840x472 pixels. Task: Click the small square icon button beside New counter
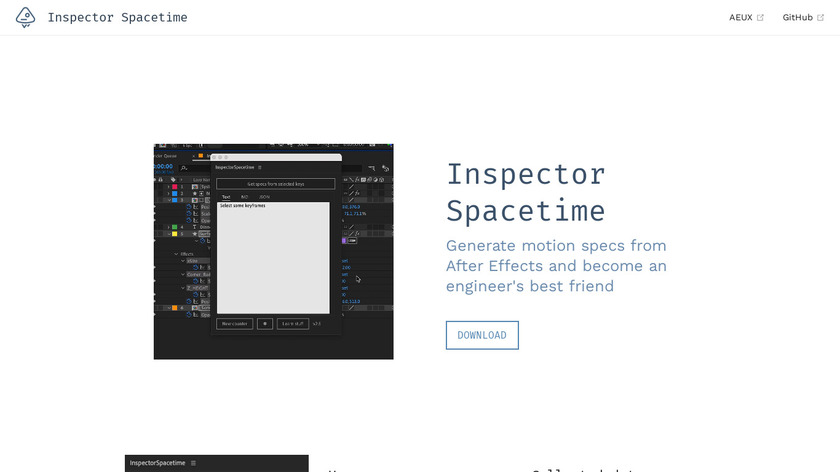(x=265, y=323)
